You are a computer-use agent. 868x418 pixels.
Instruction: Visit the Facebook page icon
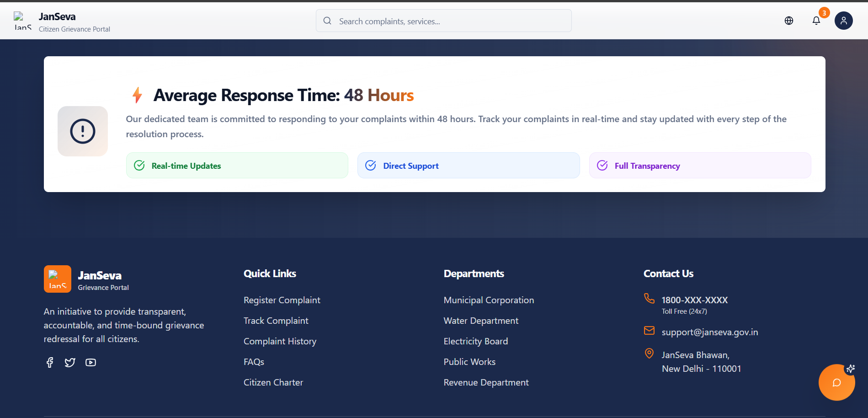point(50,363)
